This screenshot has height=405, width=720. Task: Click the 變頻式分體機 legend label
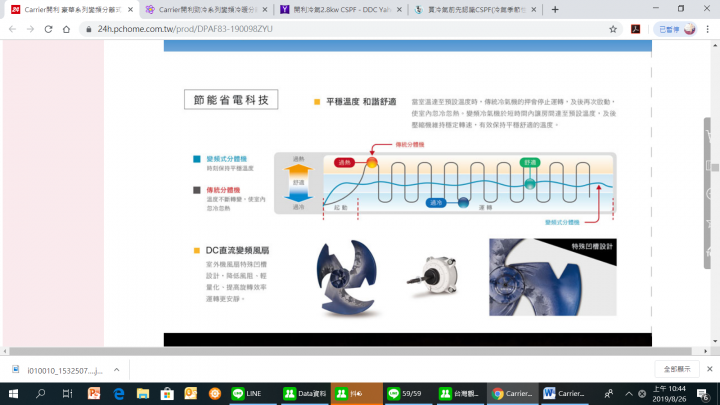(x=226, y=159)
